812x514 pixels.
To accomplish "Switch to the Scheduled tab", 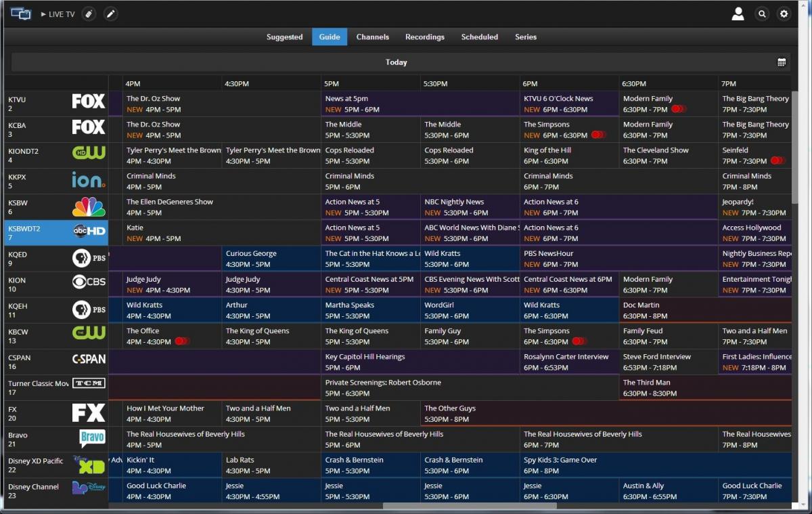I will coord(480,37).
